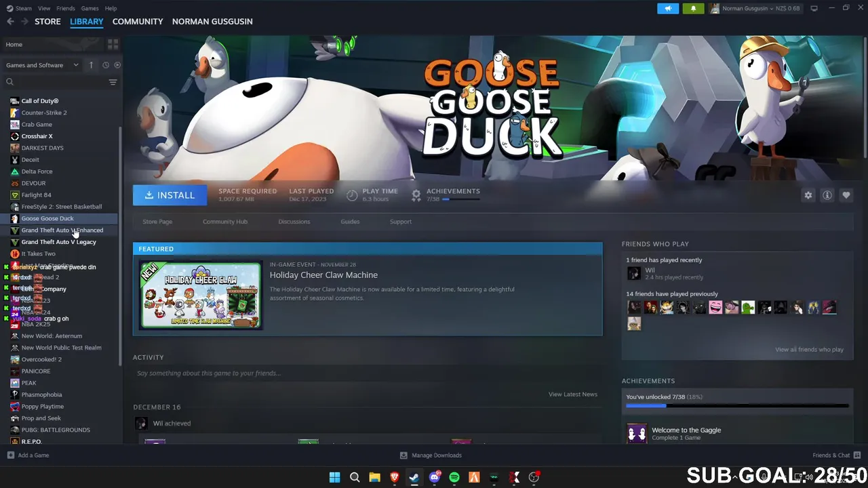This screenshot has width=868, height=488.
Task: Open the advanced filter options icon
Action: (x=113, y=82)
